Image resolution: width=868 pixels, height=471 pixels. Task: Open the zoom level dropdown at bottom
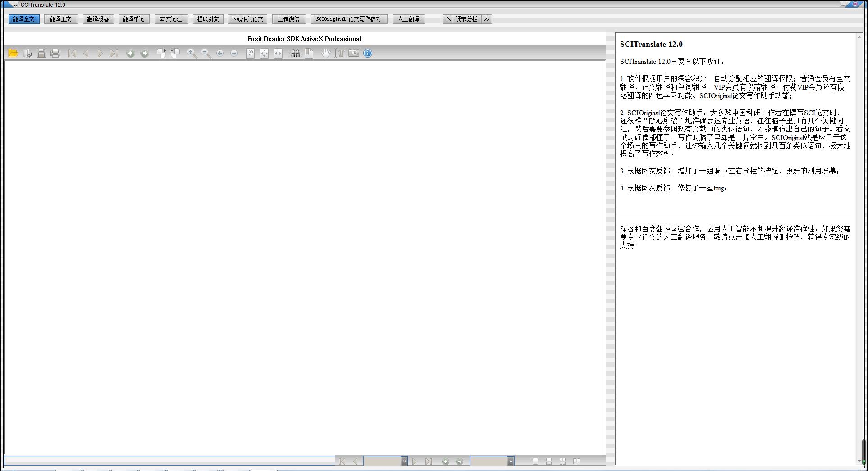(511, 461)
